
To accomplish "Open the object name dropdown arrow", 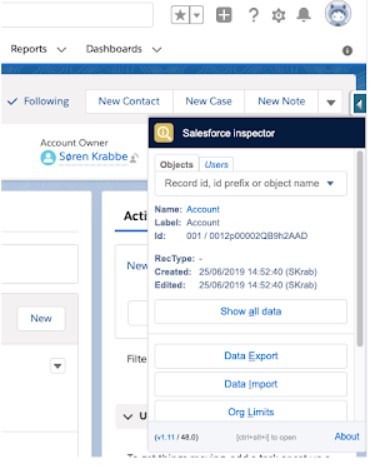I will coord(330,183).
